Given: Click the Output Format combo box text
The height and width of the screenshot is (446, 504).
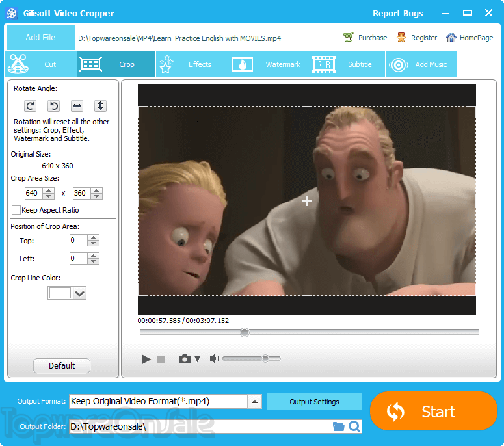Looking at the screenshot, I should point(159,402).
